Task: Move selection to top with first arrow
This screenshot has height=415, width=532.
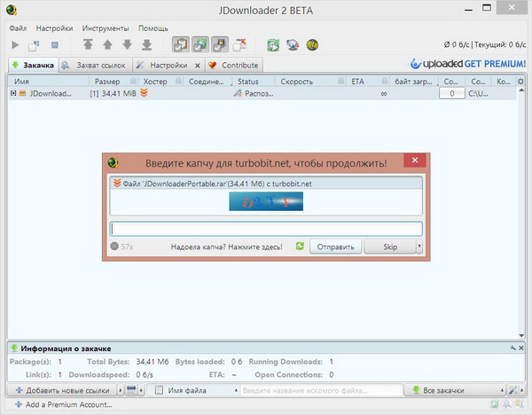Action: (x=88, y=44)
